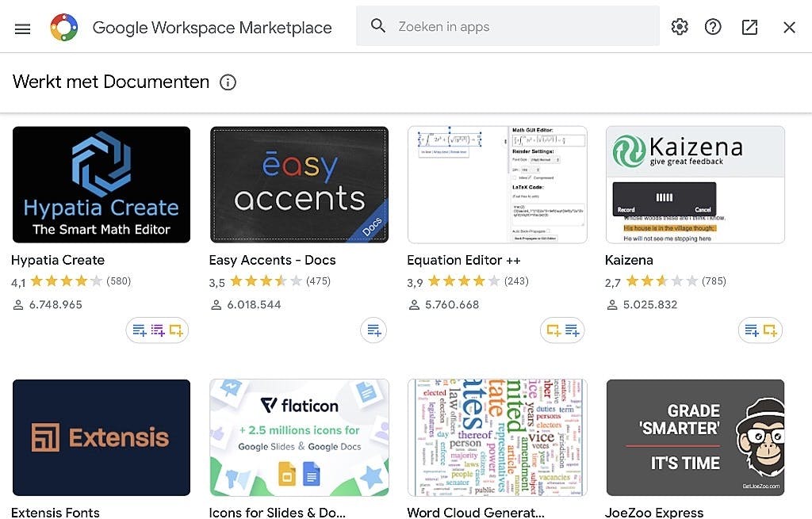This screenshot has height=519, width=812.
Task: Click compatibility icons under Hypatia Create
Action: coord(157,330)
